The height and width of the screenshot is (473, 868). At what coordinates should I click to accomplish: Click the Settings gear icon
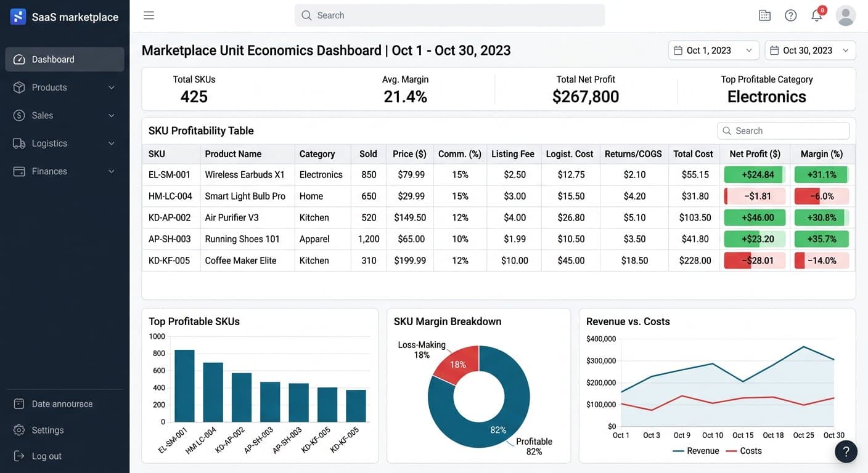coord(19,430)
